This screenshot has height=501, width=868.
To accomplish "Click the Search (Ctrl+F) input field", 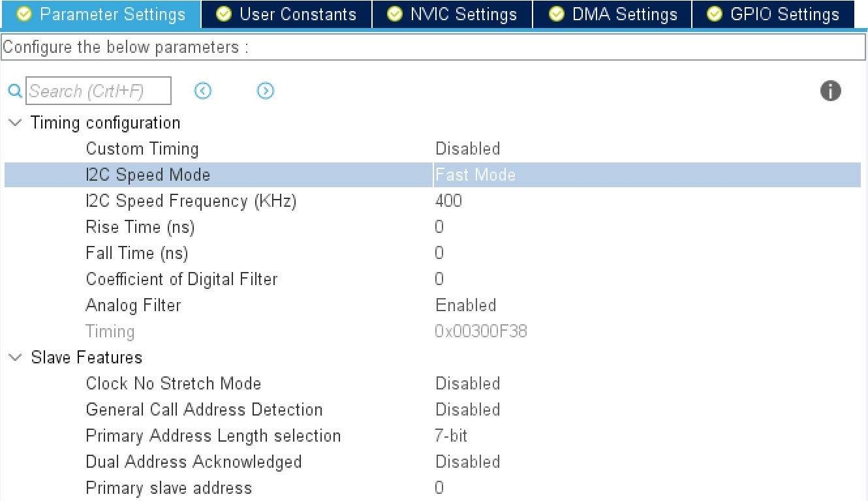I will click(99, 91).
